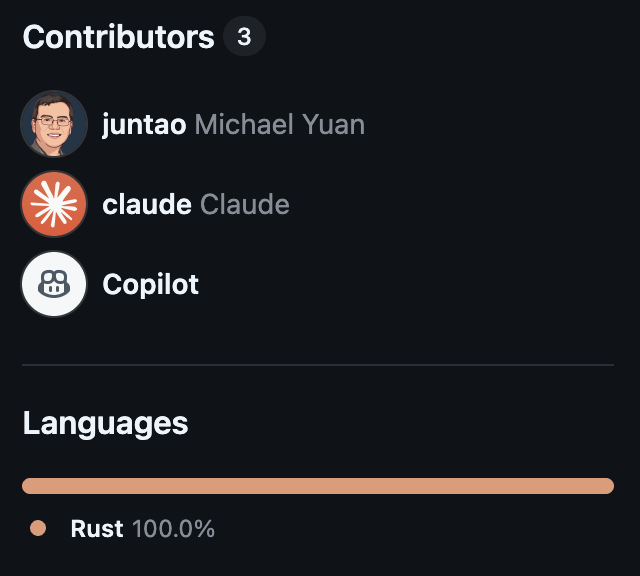
Task: Click the orange Rust language progress bar
Action: (x=318, y=486)
